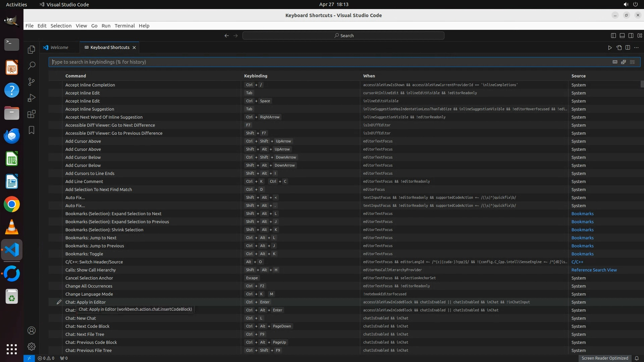The width and height of the screenshot is (644, 362).
Task: Open the Extensions view in activity bar
Action: [31, 114]
